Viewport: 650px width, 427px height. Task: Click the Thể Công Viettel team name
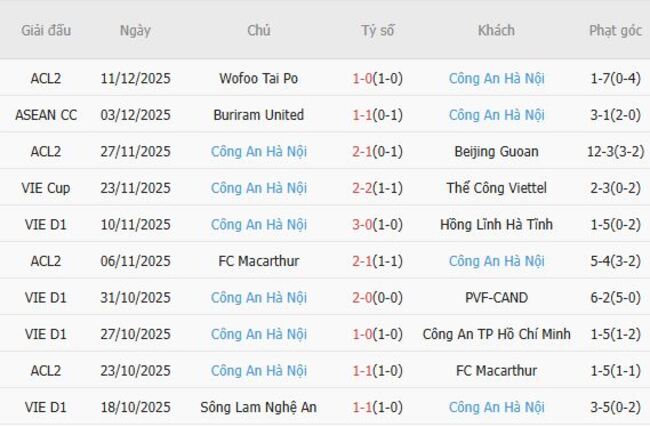[496, 188]
